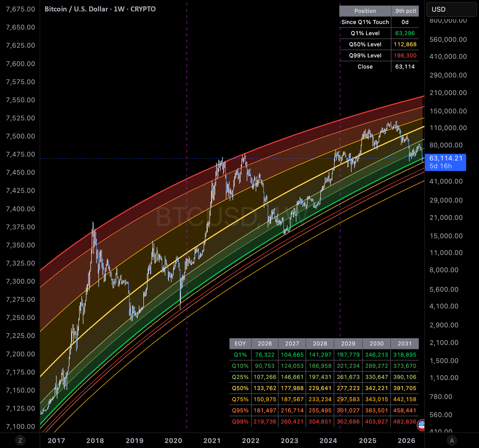Click the Since Q1% Touch row label
Screen dimensions: 479x448
[x=365, y=22]
